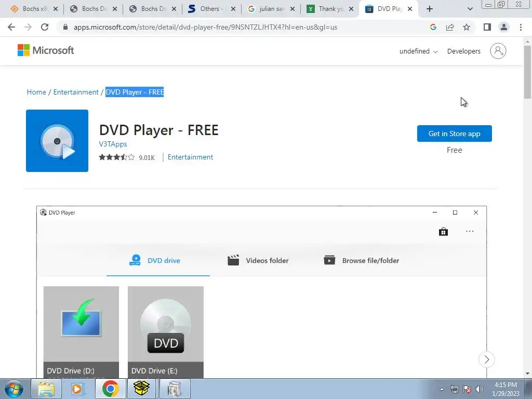This screenshot has width=532, height=399.
Task: Click the DVD Player app icon
Action: [57, 141]
